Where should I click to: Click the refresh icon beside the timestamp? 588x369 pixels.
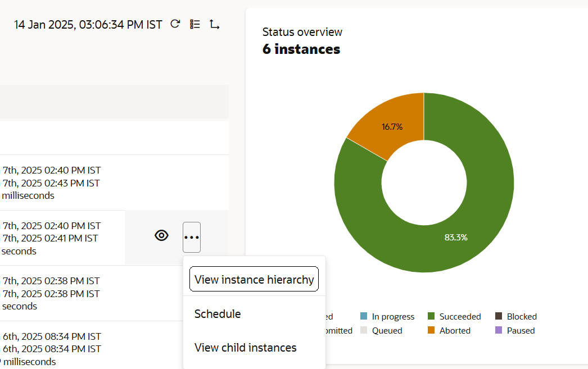(175, 24)
